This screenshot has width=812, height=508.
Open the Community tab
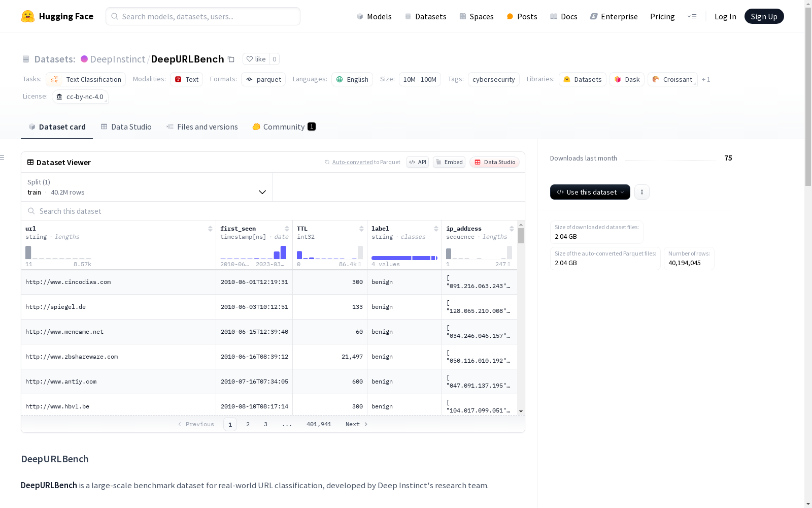pos(284,127)
